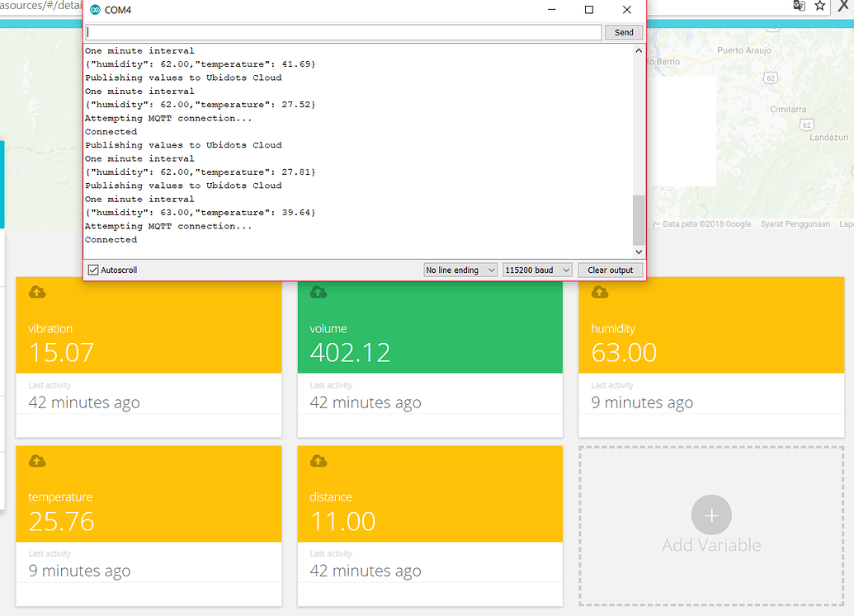Click serial line with temperature 27.52
Screen dimensions: 854x616
[x=201, y=105]
